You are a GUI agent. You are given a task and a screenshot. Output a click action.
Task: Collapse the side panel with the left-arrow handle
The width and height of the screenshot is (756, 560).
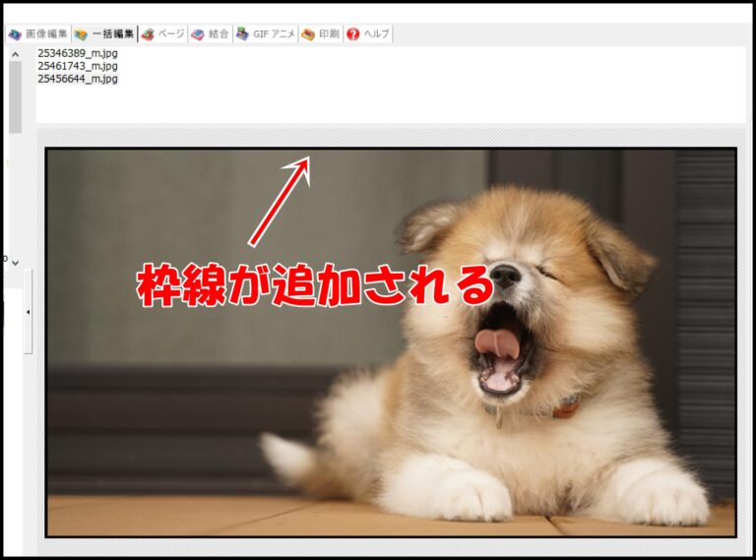tap(28, 312)
